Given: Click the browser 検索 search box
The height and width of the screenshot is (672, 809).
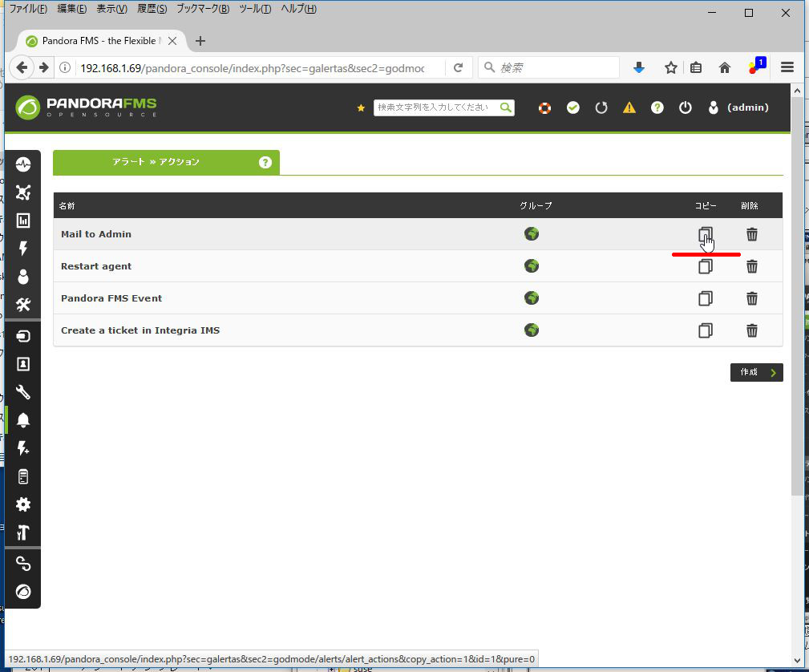Looking at the screenshot, I should point(549,67).
